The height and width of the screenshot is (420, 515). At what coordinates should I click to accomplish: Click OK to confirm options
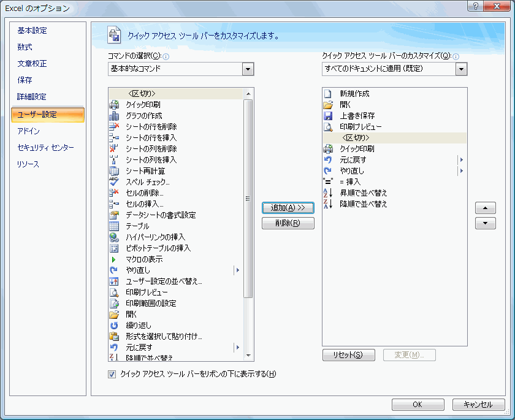(418, 405)
